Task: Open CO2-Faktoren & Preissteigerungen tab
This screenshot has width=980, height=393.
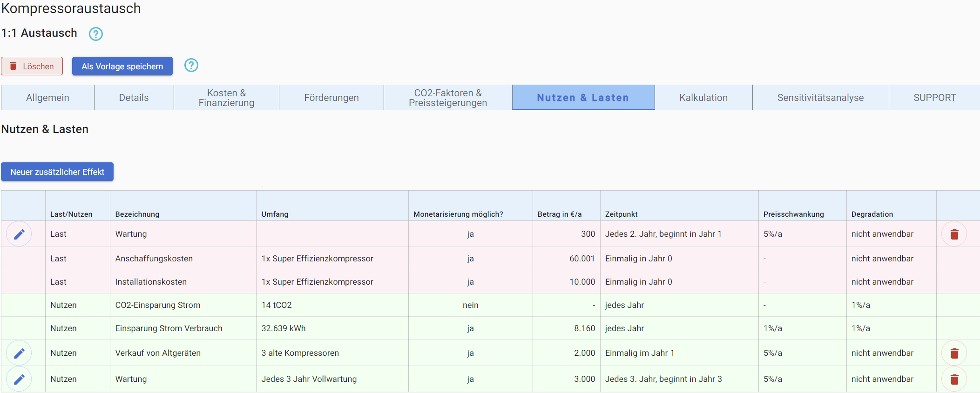Action: pyautogui.click(x=448, y=98)
